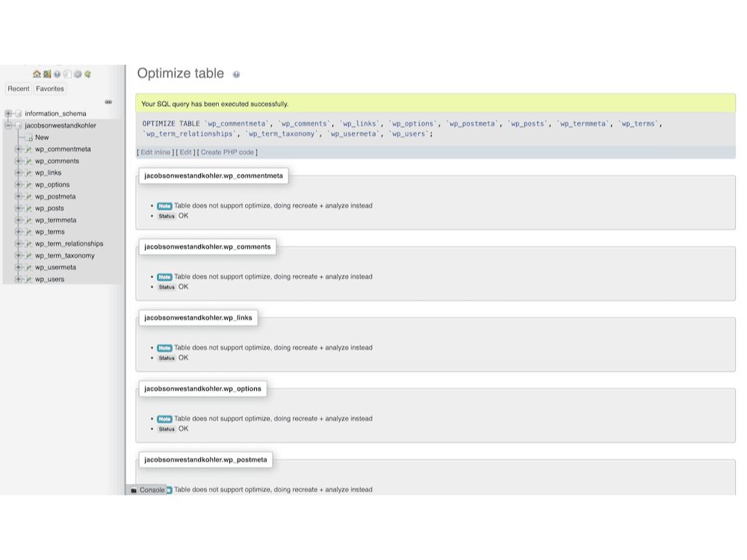Reload navigation panel green icon
The height and width of the screenshot is (560, 747).
(87, 74)
